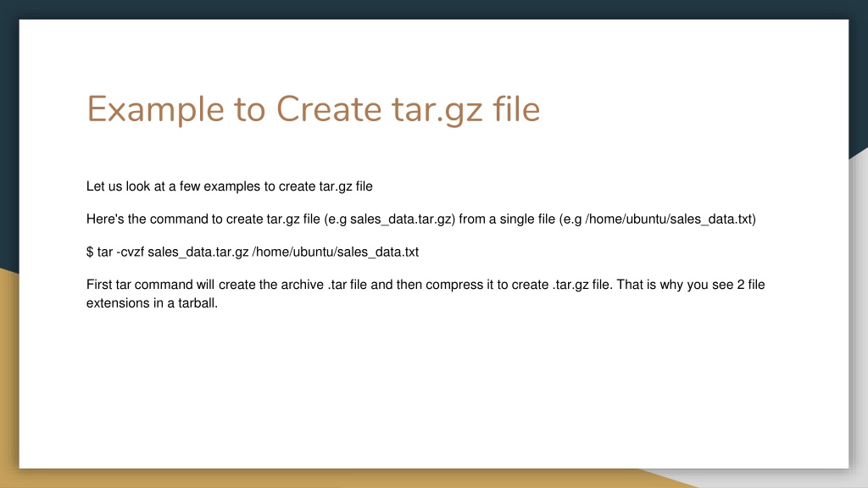Image resolution: width=868 pixels, height=488 pixels.
Task: Click the example filename 'sales_data.tar.gz' in parentheses
Action: click(401, 219)
